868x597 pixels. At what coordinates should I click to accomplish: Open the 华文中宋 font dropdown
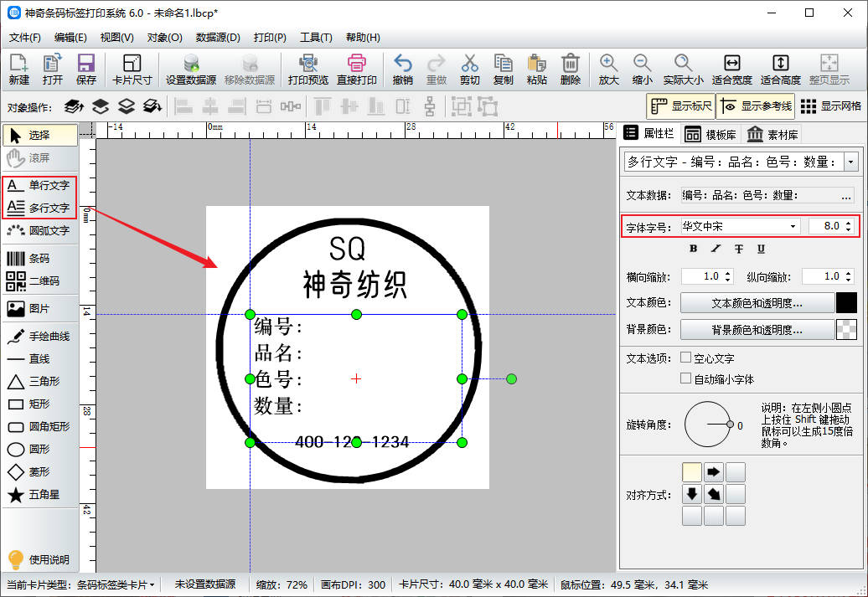[793, 226]
